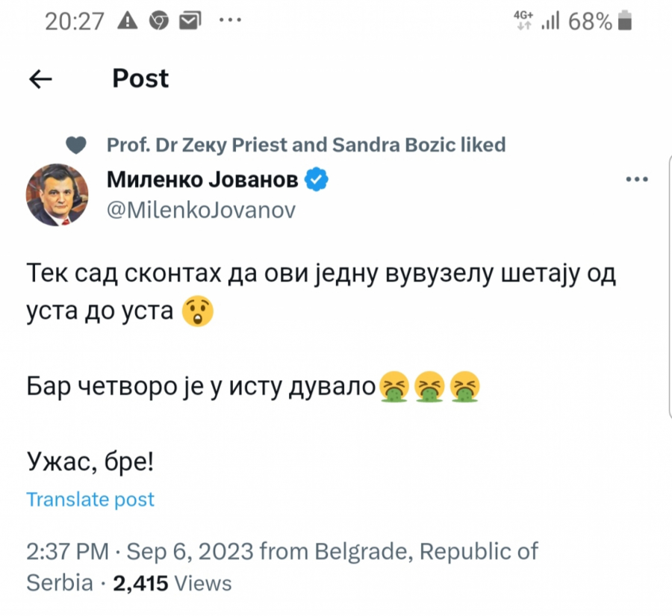Tap the Post header title
This screenshot has width=672, height=616.
click(x=140, y=78)
